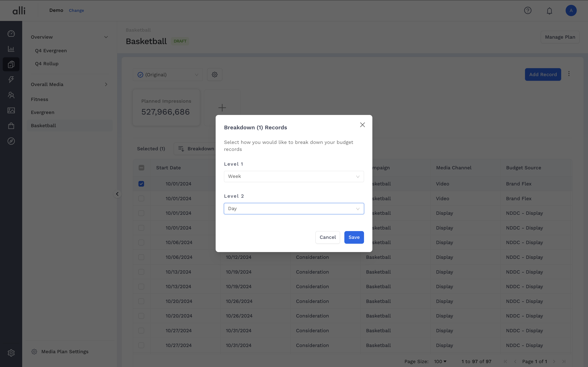Screen dimensions: 588x367
Task: Open the compass explore sidebar icon
Action: (11, 141)
